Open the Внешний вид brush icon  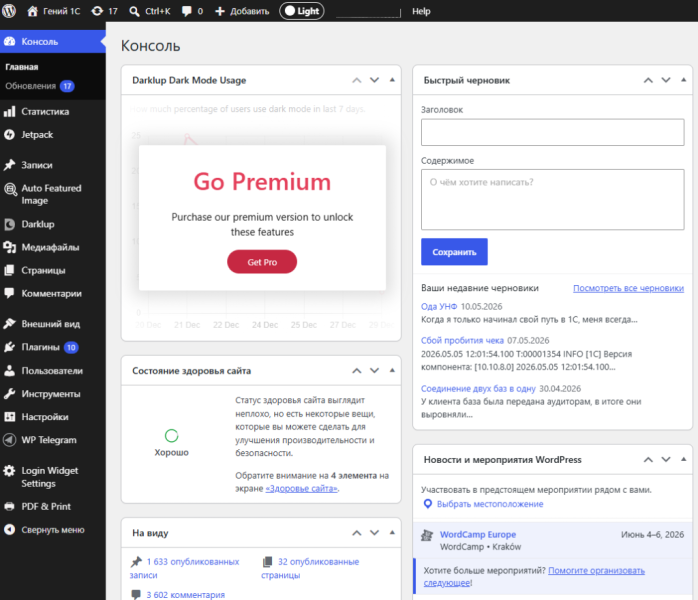click(x=9, y=324)
